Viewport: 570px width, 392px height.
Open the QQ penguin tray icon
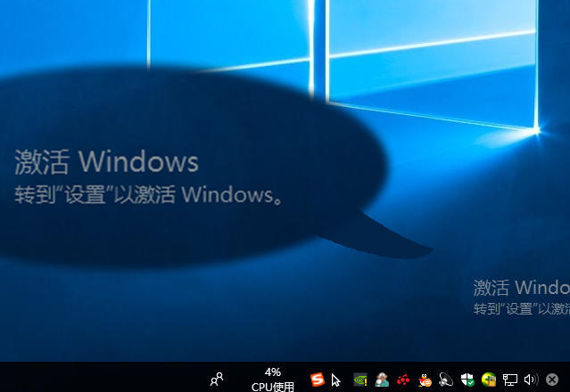point(425,380)
